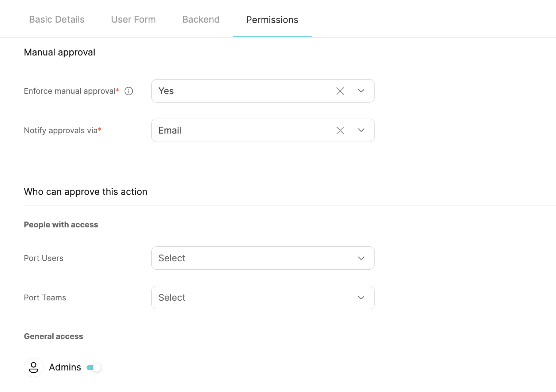
Task: Click the 'Who can approve this action' heading
Action: 85,192
